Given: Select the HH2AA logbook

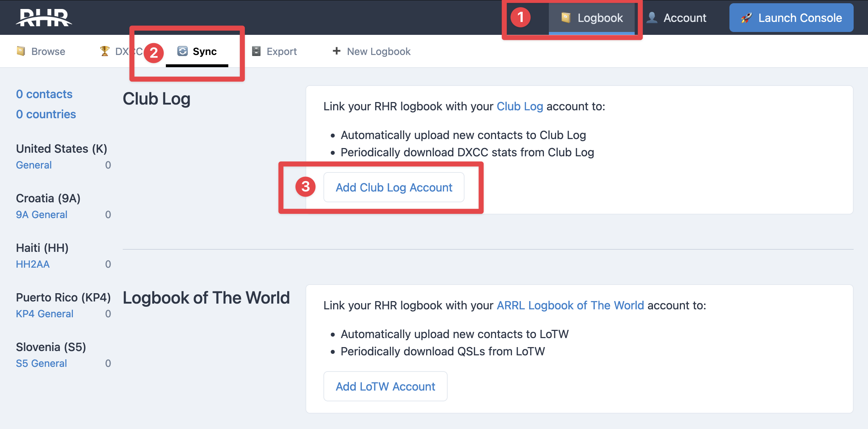Looking at the screenshot, I should [x=33, y=264].
